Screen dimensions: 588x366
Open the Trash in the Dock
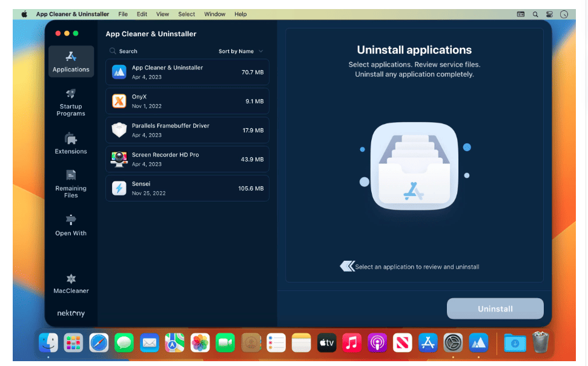coord(540,342)
